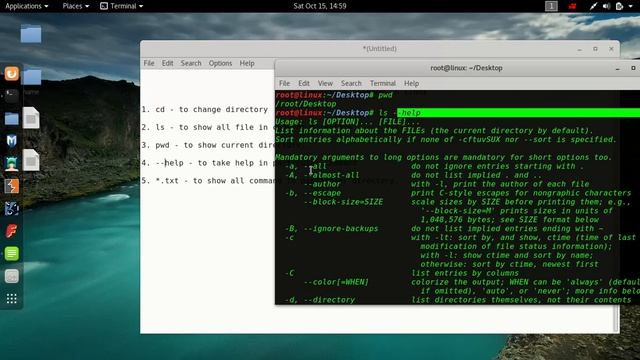Maximize the root@linux terminal window
640x360 pixels.
point(633,68)
